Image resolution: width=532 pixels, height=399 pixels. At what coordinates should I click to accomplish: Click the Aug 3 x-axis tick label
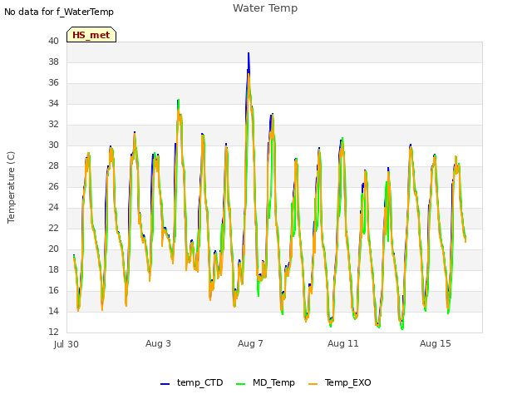coord(158,343)
